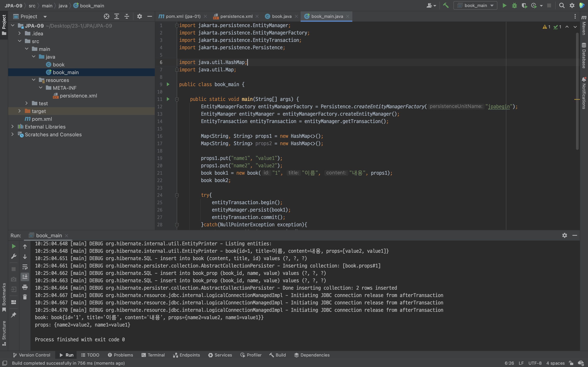Switch to persistence.xml editor tab
This screenshot has width=588, height=367.
coord(236,16)
